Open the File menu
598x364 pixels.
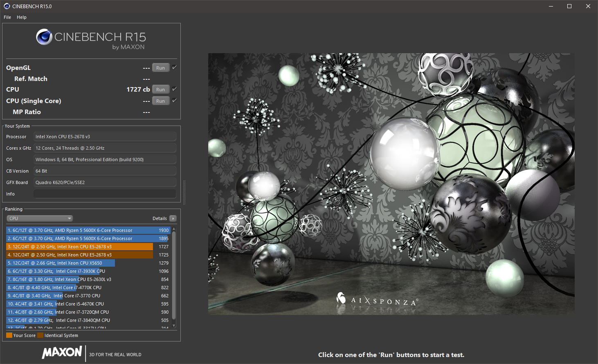pyautogui.click(x=7, y=17)
